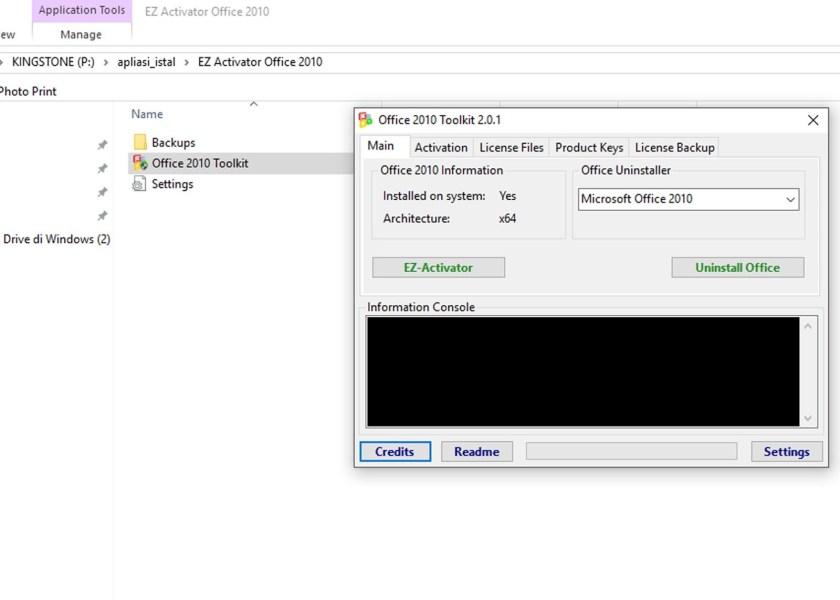
Task: Run the EZ-Activator button
Action: (x=438, y=267)
